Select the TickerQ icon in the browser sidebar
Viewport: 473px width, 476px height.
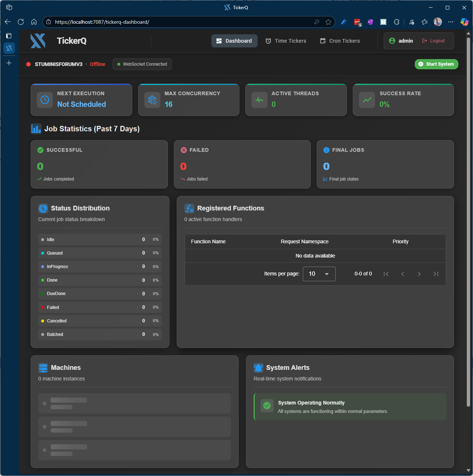coord(9,48)
